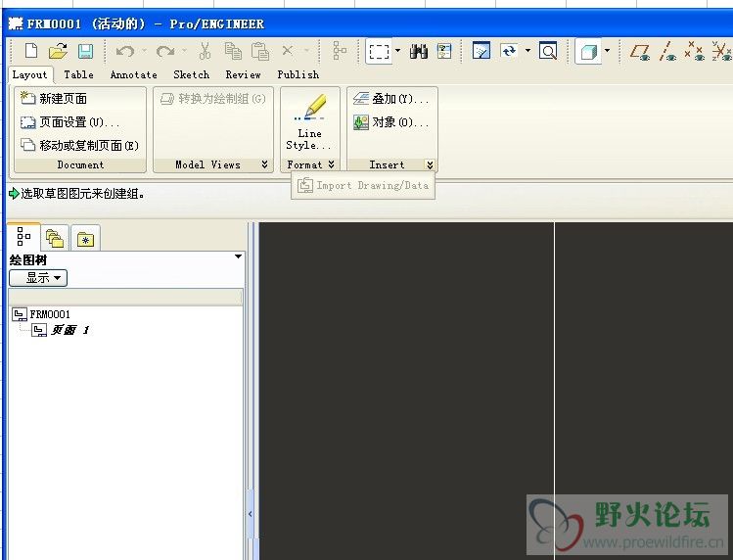733x560 pixels.
Task: Click the binoculars Find icon
Action: 419,51
